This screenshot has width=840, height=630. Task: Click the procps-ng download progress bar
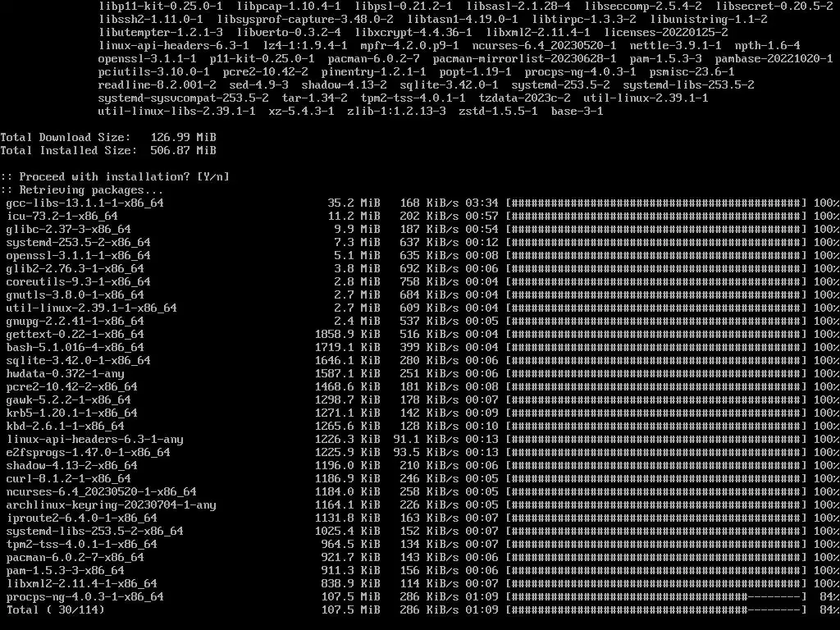tap(656, 597)
